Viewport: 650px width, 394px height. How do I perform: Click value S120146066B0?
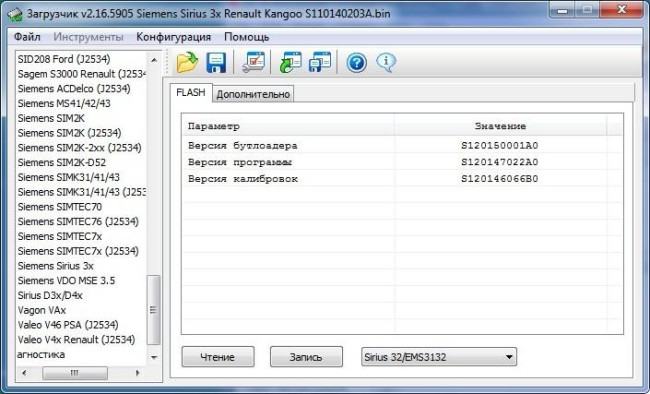point(500,179)
